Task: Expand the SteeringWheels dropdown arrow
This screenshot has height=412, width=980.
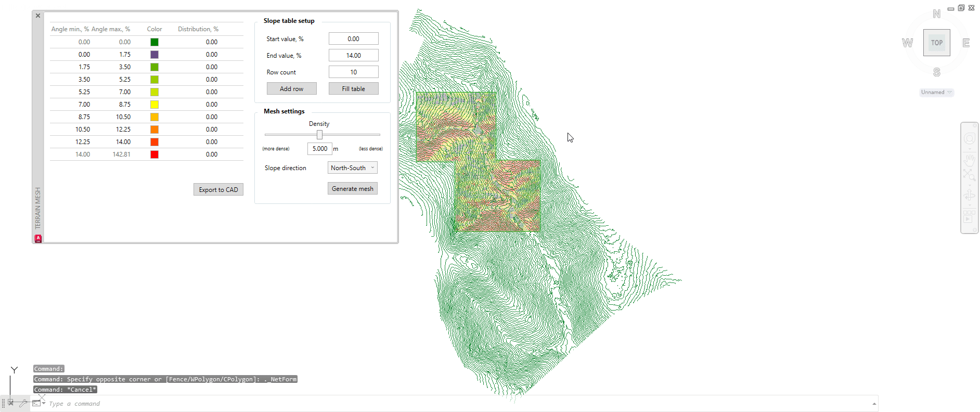Action: [x=969, y=149]
